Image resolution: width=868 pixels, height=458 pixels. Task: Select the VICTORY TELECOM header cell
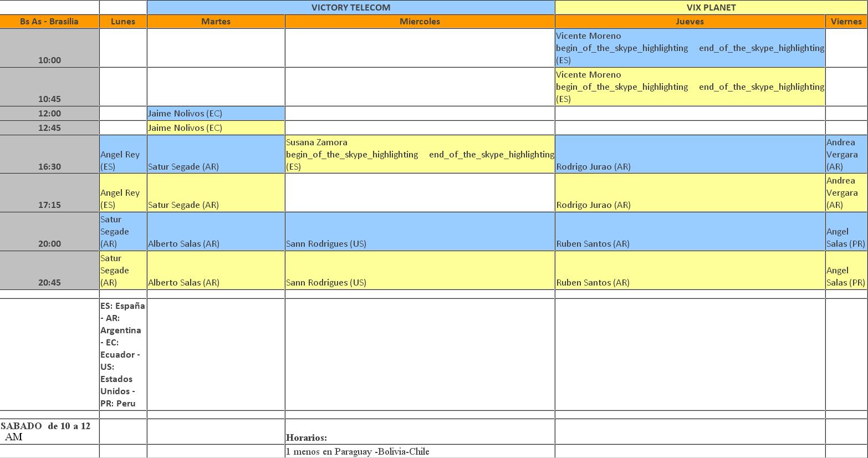351,7
